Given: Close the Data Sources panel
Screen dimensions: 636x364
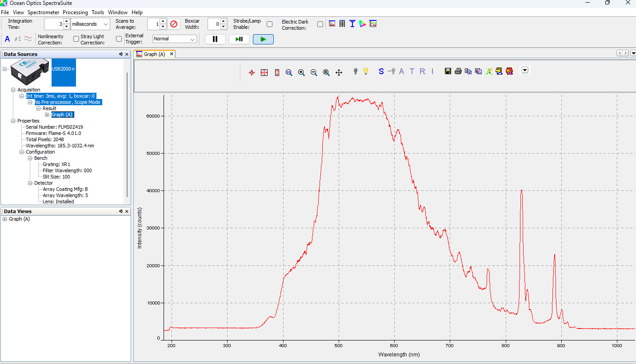Looking at the screenshot, I should tap(127, 54).
